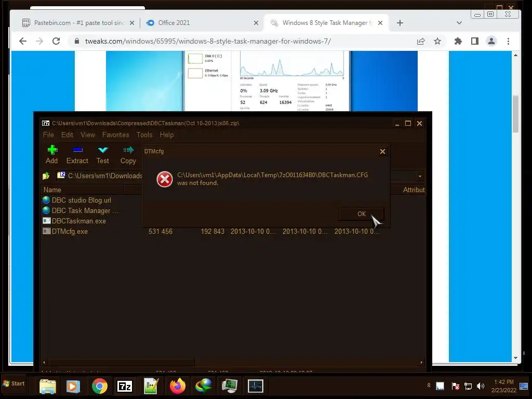Click the Chrome page scroll-down arrow
This screenshot has height=399, width=532.
click(516, 358)
